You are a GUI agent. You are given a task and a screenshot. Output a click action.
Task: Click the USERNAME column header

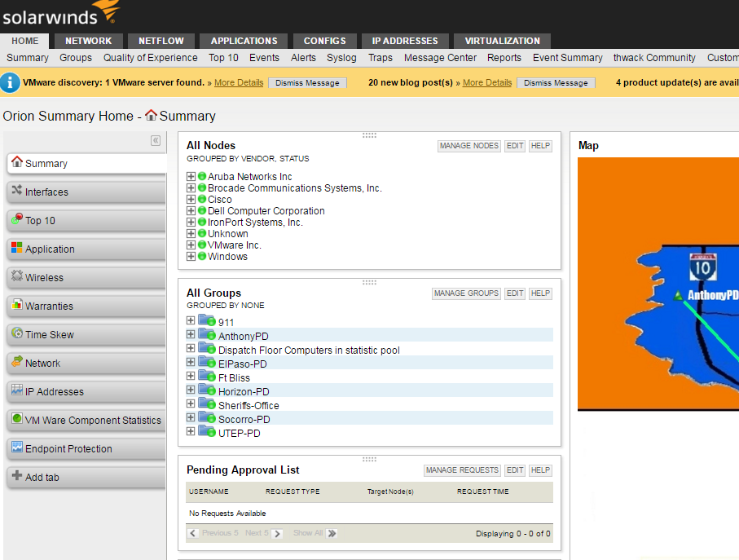pyautogui.click(x=209, y=492)
